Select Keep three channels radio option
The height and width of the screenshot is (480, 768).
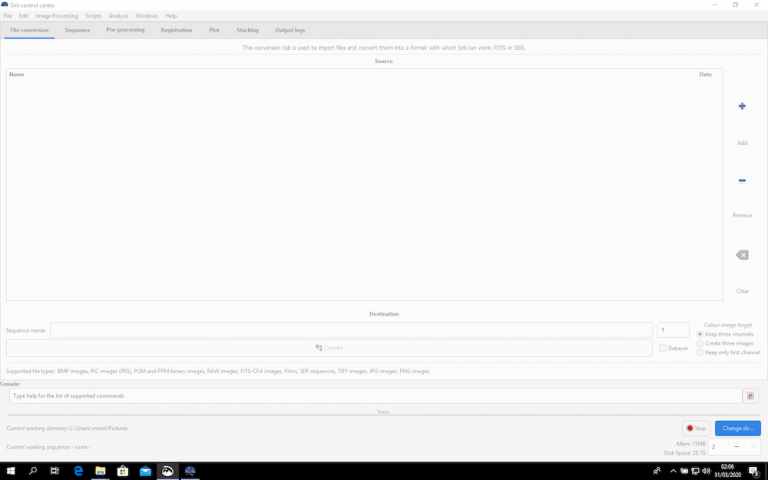click(700, 334)
